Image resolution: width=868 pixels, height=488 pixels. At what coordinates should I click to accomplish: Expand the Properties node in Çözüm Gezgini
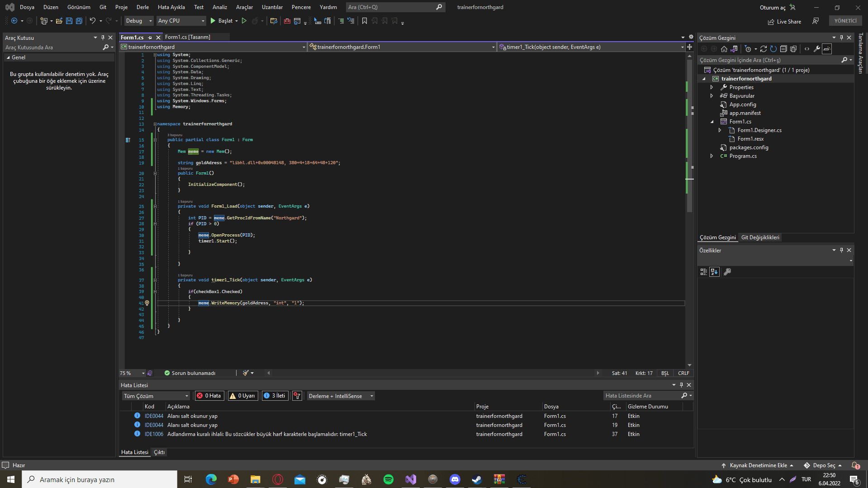711,87
